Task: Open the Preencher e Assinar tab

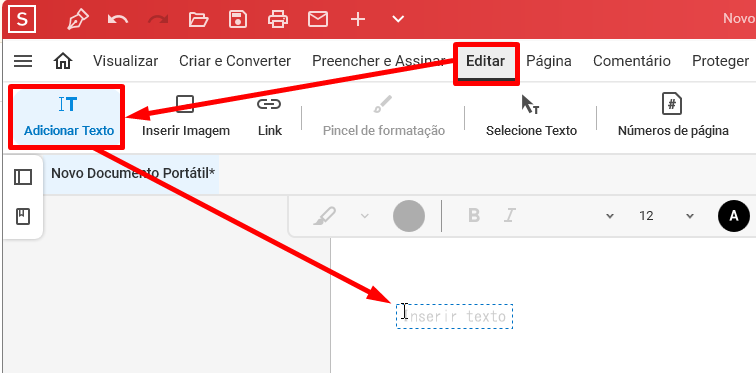Action: click(x=378, y=61)
